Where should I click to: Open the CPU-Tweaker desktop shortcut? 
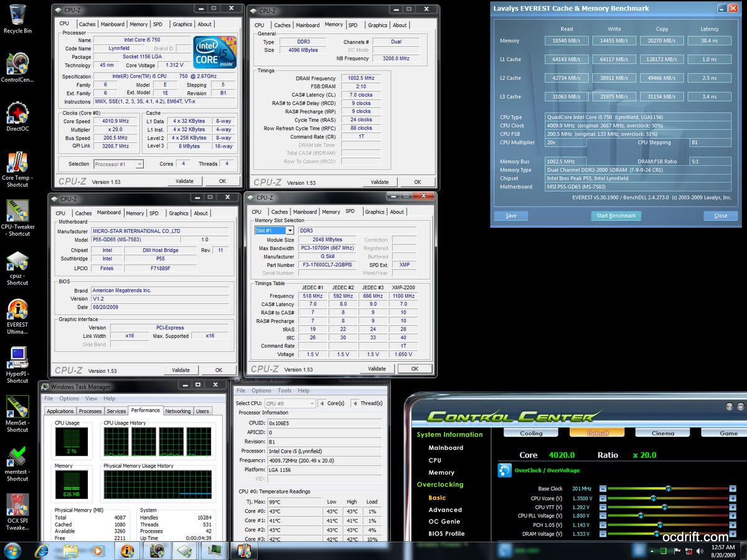tap(17, 212)
